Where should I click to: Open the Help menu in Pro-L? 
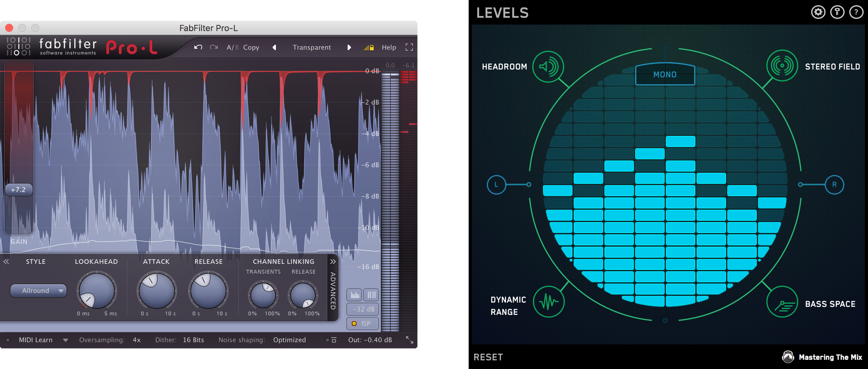(x=389, y=47)
